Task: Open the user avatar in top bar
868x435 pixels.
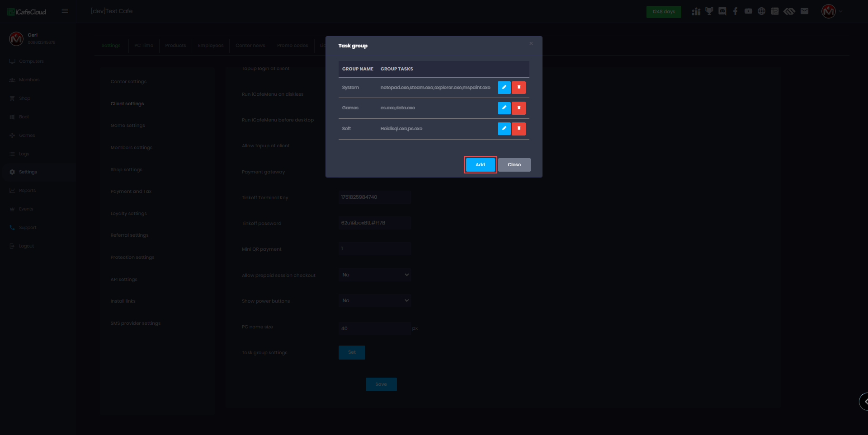Action: (x=829, y=11)
